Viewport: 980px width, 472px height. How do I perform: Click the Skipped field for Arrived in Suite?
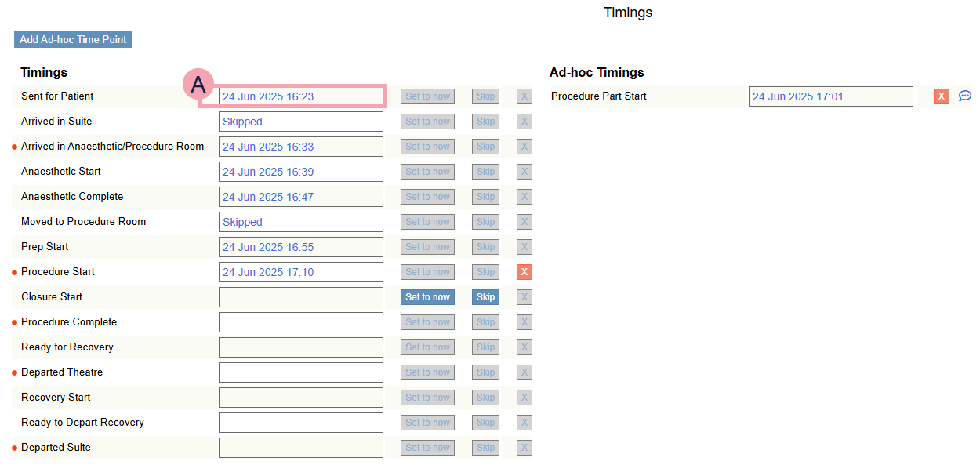click(x=300, y=122)
